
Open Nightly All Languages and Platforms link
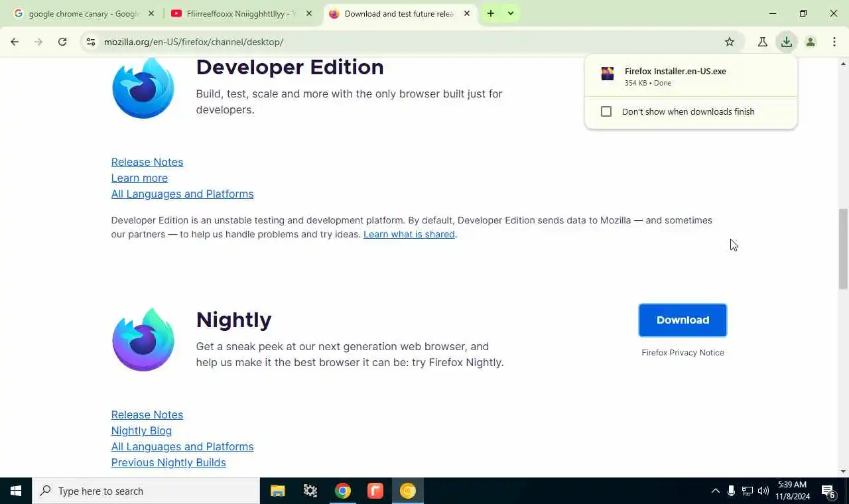[182, 446]
